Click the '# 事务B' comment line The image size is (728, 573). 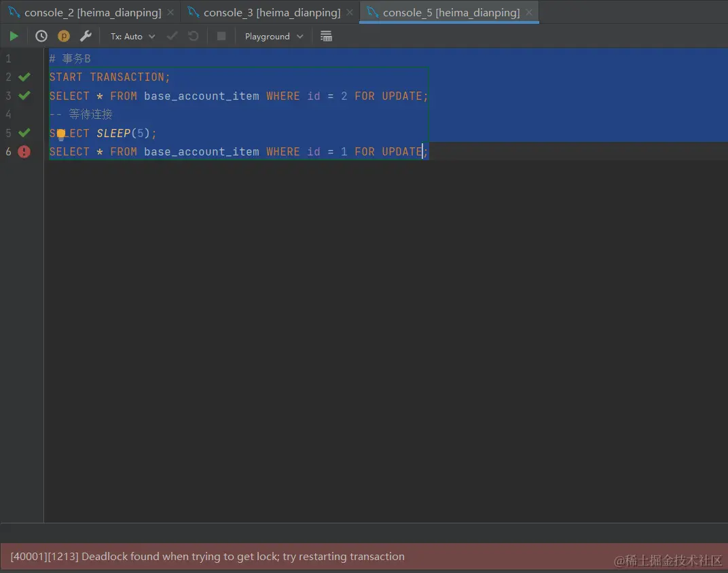(x=70, y=58)
